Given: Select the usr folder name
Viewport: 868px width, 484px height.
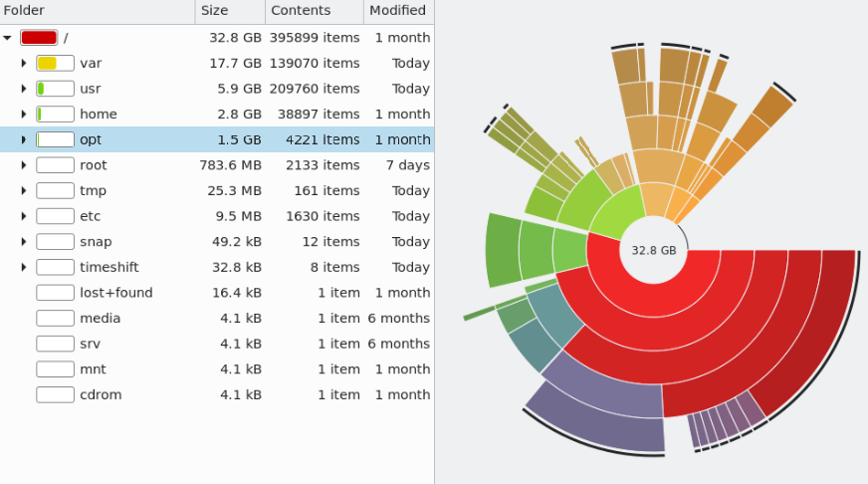Looking at the screenshot, I should click(x=91, y=89).
